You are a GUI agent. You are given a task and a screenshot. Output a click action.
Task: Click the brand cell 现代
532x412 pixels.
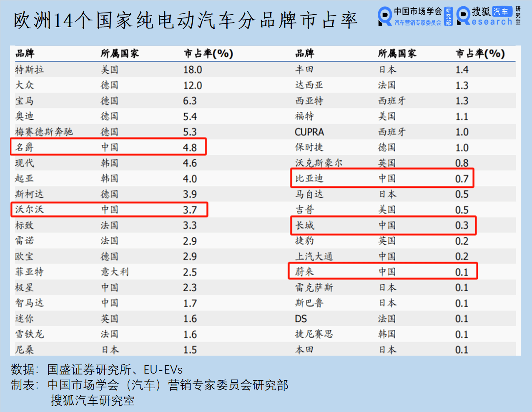pos(25,163)
